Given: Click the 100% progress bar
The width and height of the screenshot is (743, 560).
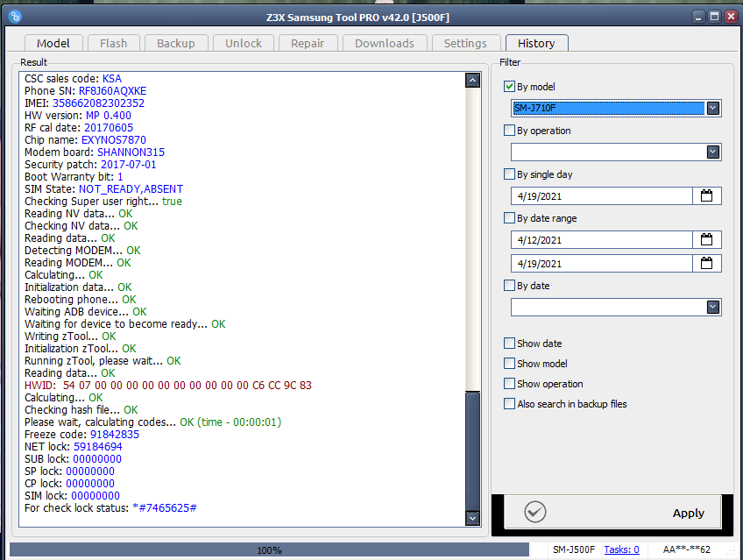Looking at the screenshot, I should click(x=269, y=550).
